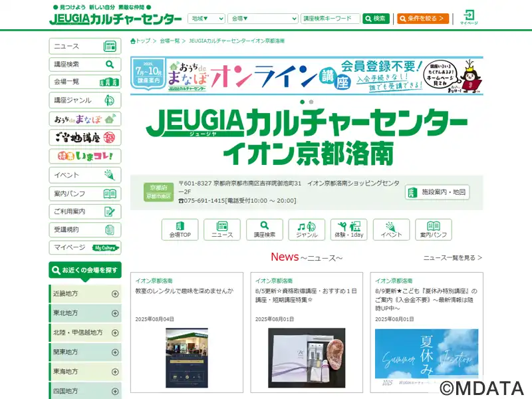This screenshot has width=532, height=399.
Task: Click the 体験・1day icon button
Action: coord(348,229)
